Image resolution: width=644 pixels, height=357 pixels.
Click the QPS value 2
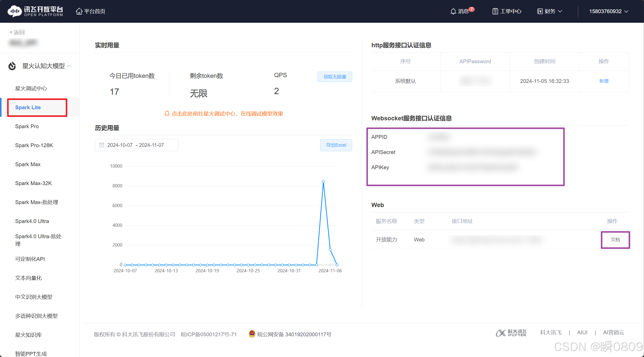click(276, 91)
